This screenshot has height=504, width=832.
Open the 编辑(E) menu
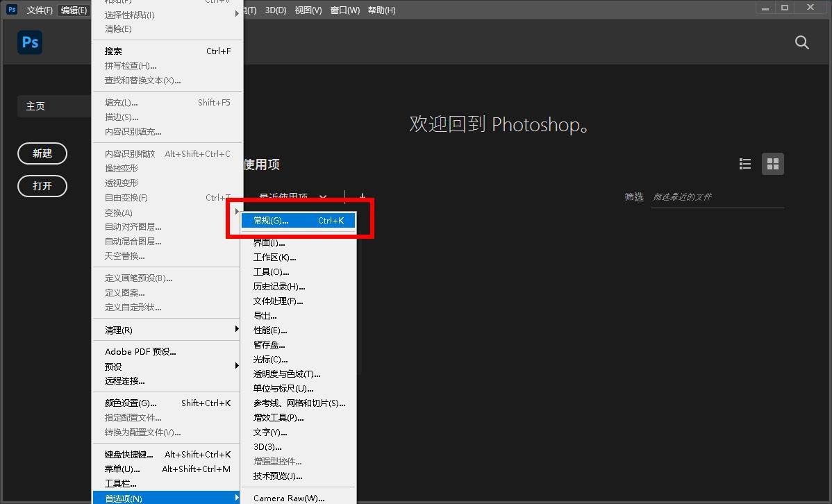coord(74,10)
